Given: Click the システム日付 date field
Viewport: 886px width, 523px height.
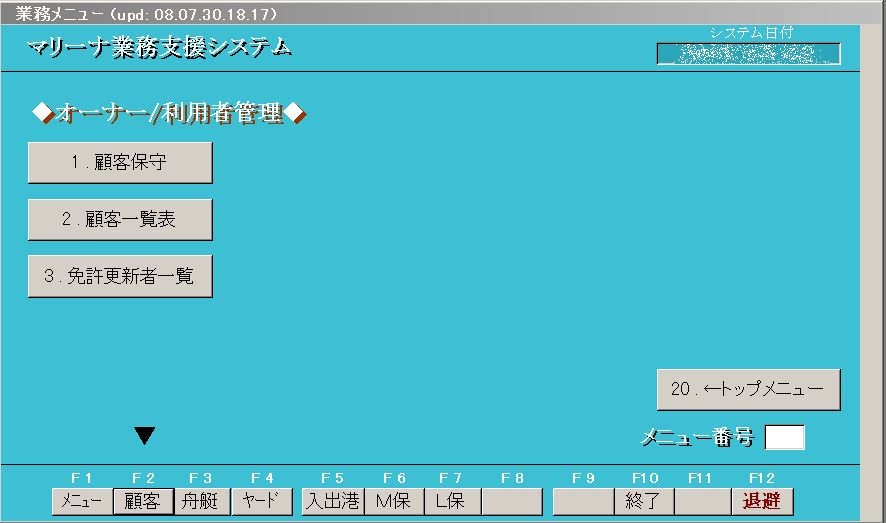Looking at the screenshot, I should tap(748, 54).
